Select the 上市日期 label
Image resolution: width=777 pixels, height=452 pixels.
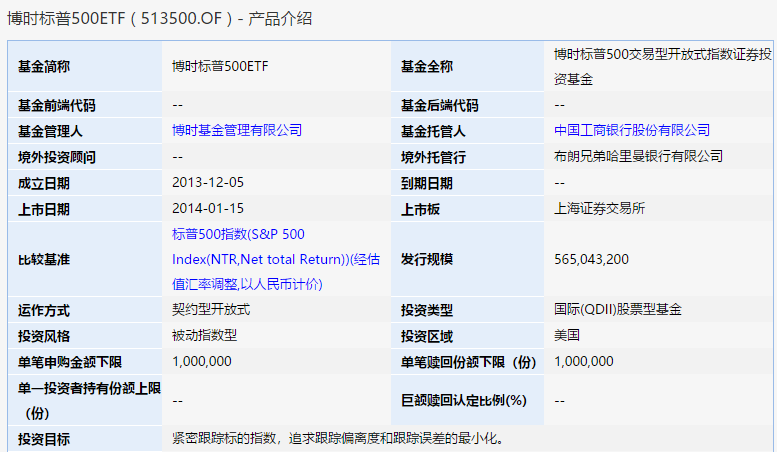(44, 210)
